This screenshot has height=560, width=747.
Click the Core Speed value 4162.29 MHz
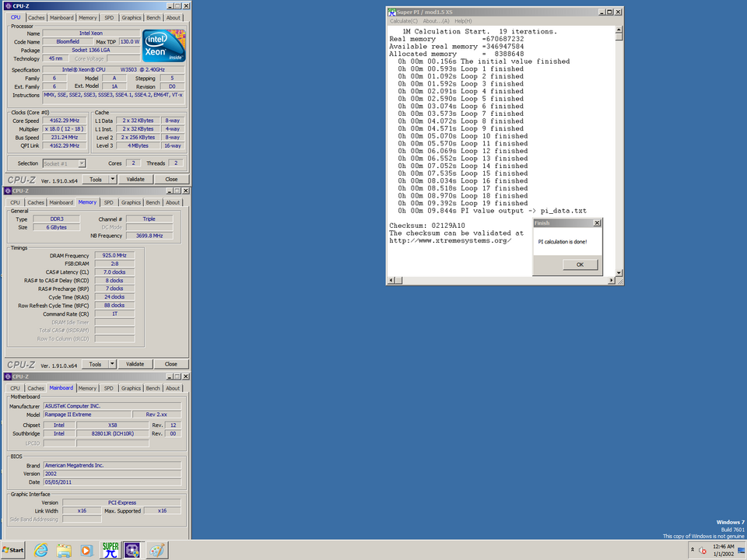(65, 121)
